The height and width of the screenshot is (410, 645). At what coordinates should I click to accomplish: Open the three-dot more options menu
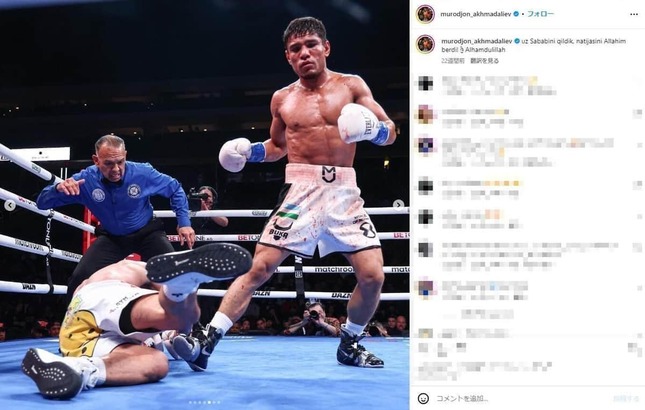(x=633, y=14)
